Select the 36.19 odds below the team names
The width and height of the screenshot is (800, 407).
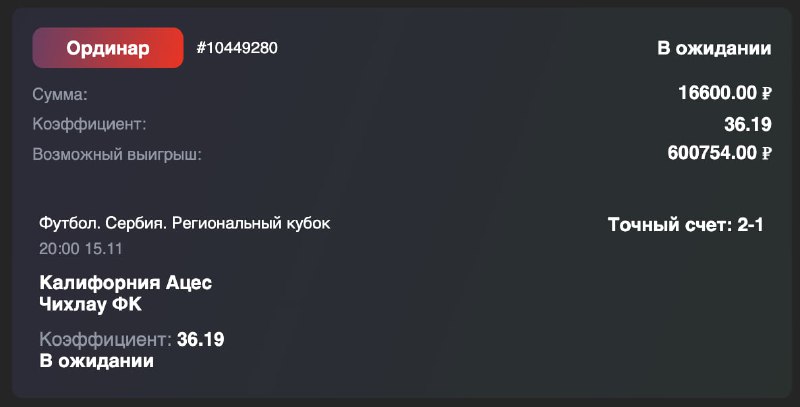point(200,340)
